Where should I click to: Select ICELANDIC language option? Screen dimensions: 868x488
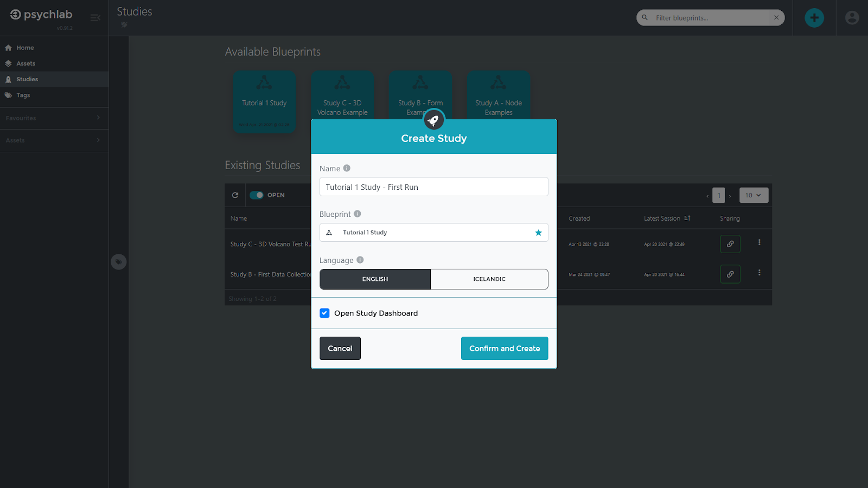(489, 279)
